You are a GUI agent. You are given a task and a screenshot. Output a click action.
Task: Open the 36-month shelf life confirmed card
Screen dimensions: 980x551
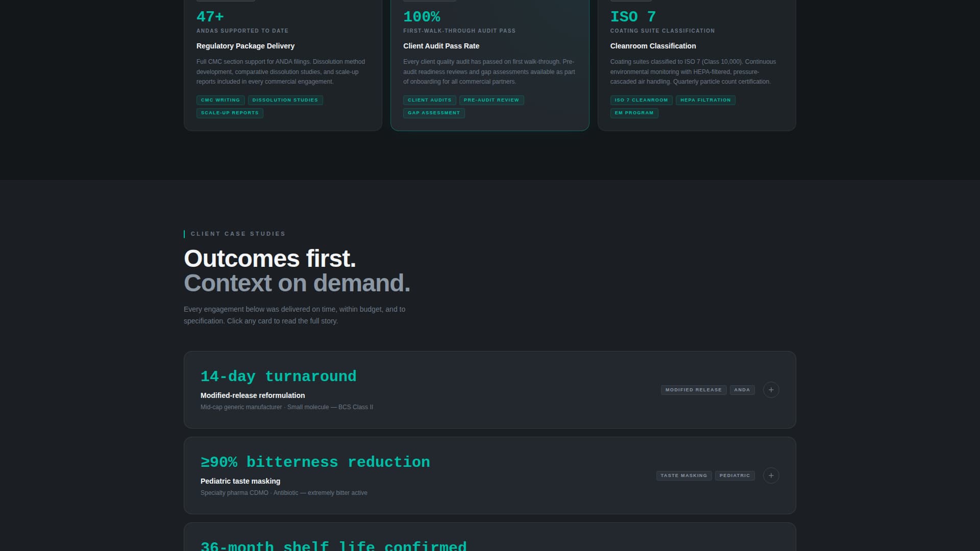tap(333, 545)
